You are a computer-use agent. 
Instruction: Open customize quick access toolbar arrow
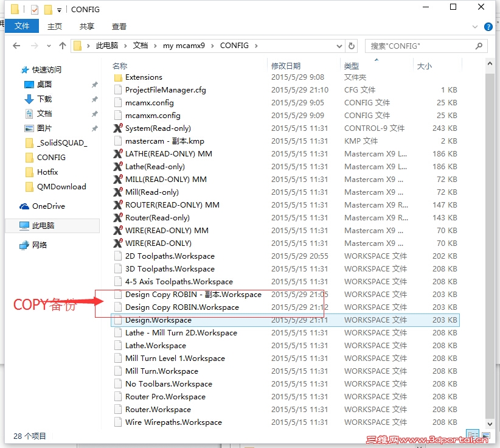coord(60,10)
